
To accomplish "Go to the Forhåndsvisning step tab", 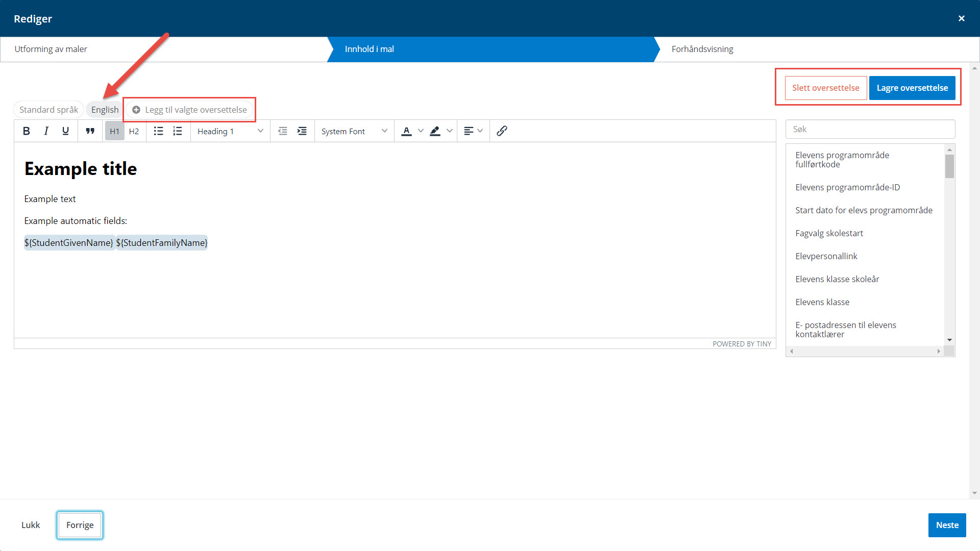I will point(702,49).
